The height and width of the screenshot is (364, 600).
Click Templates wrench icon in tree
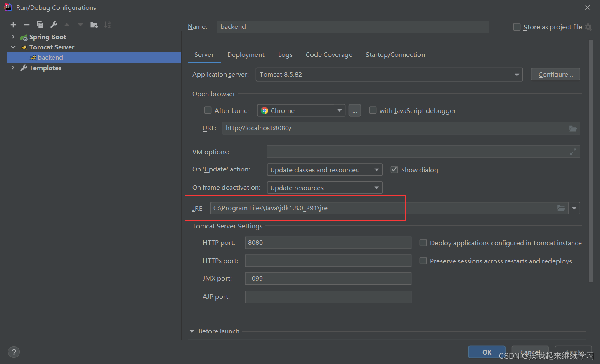pos(24,68)
